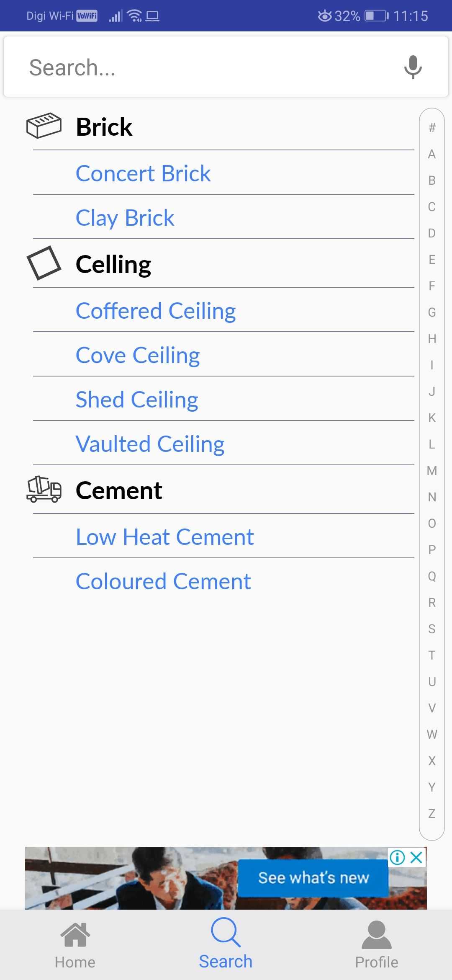
Task: Select Low Heat Cement
Action: (164, 536)
